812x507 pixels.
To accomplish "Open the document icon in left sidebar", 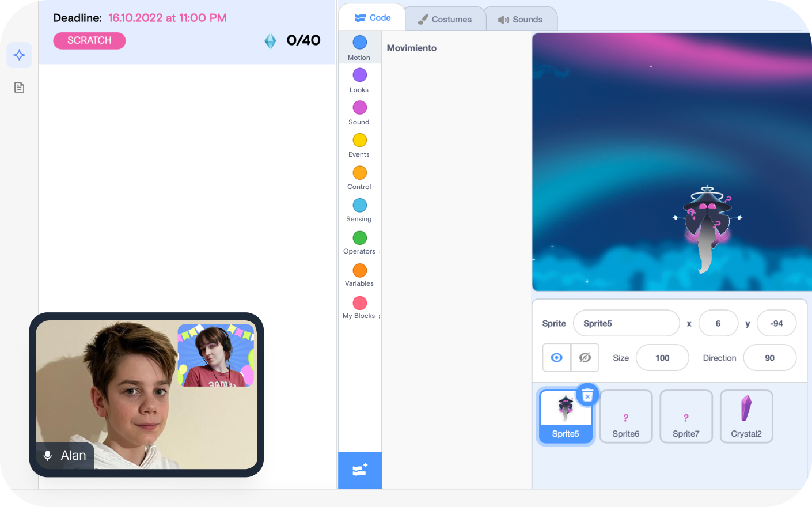I will 19,88.
